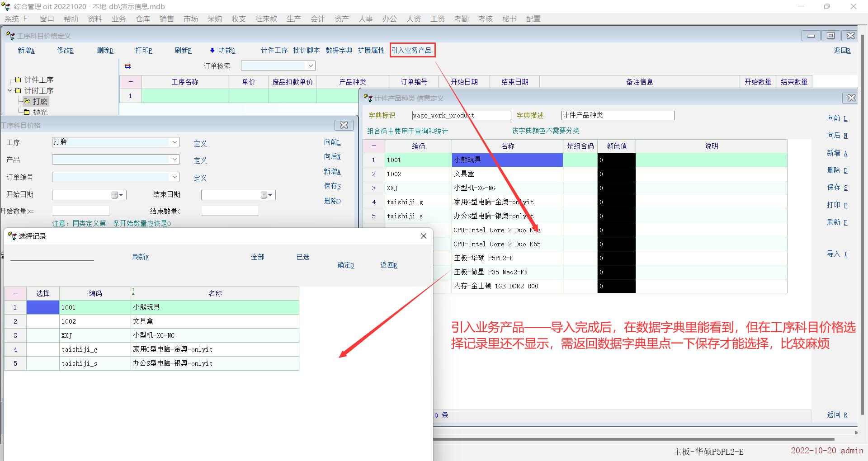Open the calendar picker for 开始日期
The height and width of the screenshot is (461, 868).
click(x=118, y=195)
